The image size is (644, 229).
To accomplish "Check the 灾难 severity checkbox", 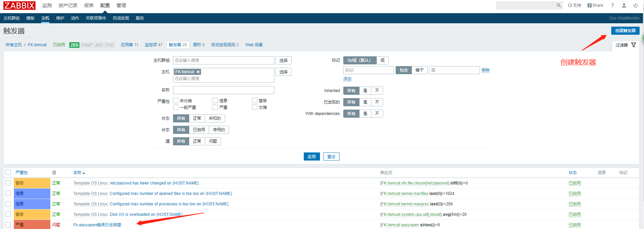I will [x=255, y=107].
